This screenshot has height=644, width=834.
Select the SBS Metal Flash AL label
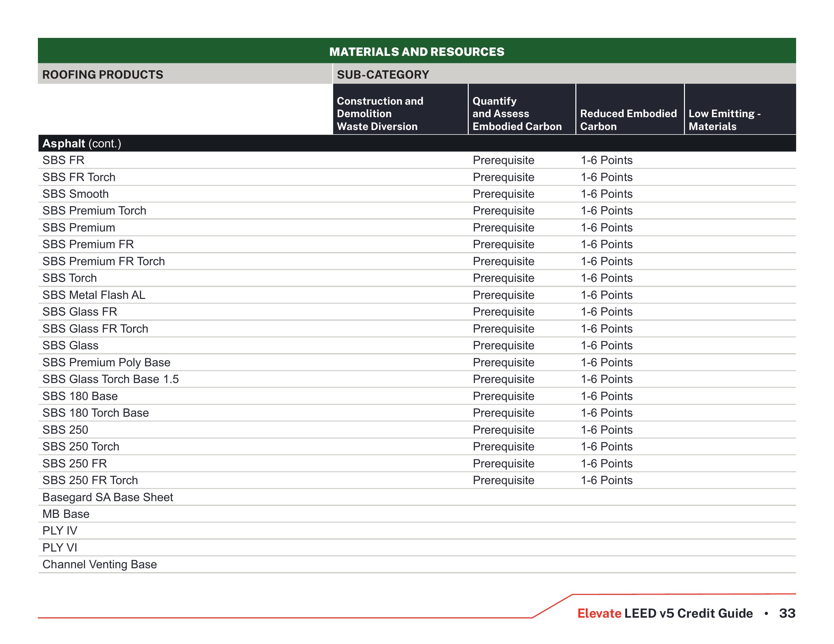[x=94, y=295]
